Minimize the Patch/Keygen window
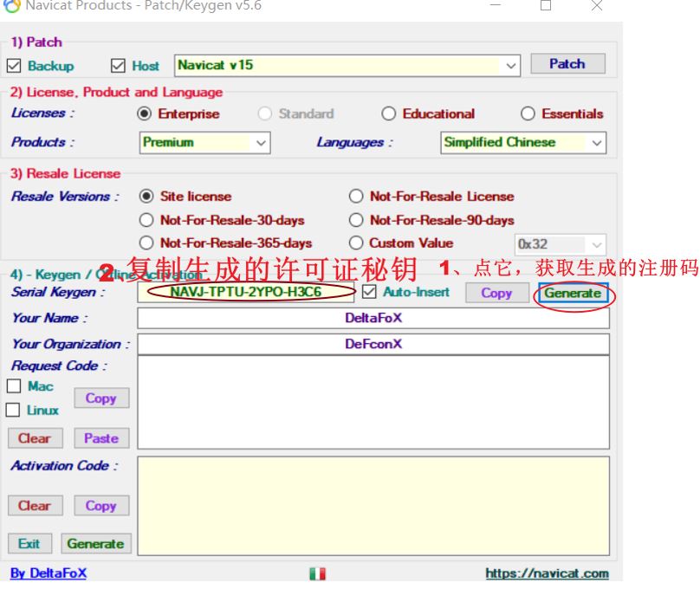 coord(495,5)
